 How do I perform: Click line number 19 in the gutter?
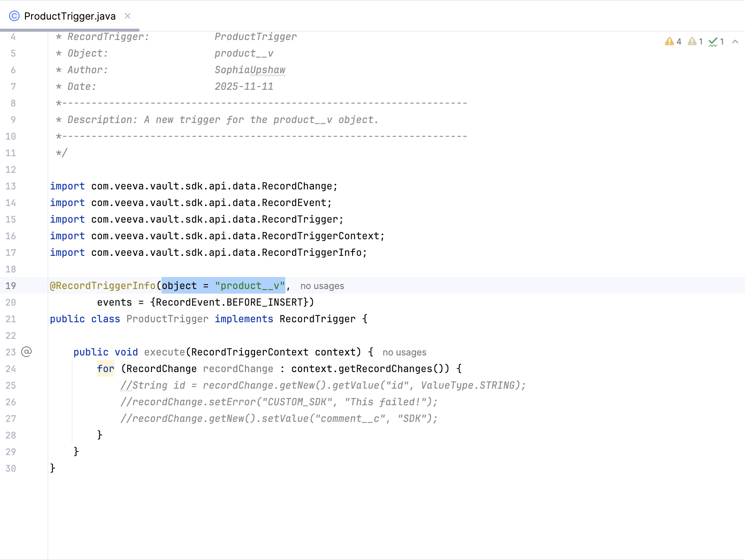(x=11, y=286)
